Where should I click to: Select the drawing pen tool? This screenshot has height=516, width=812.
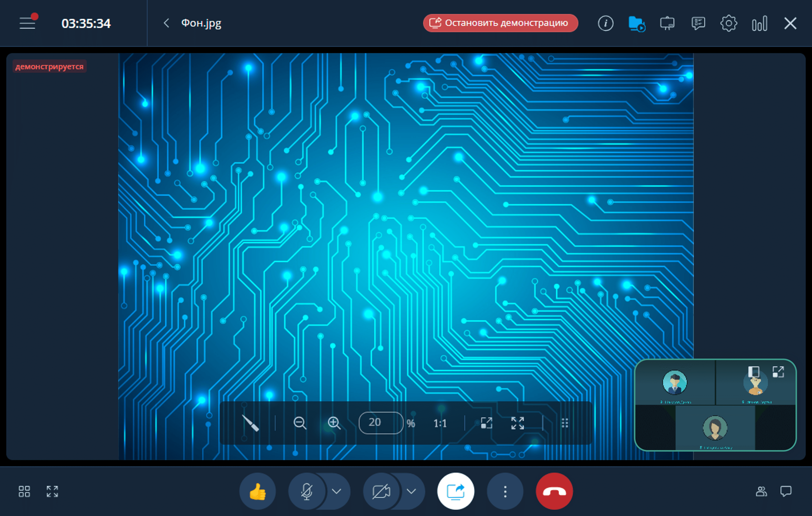tap(251, 423)
